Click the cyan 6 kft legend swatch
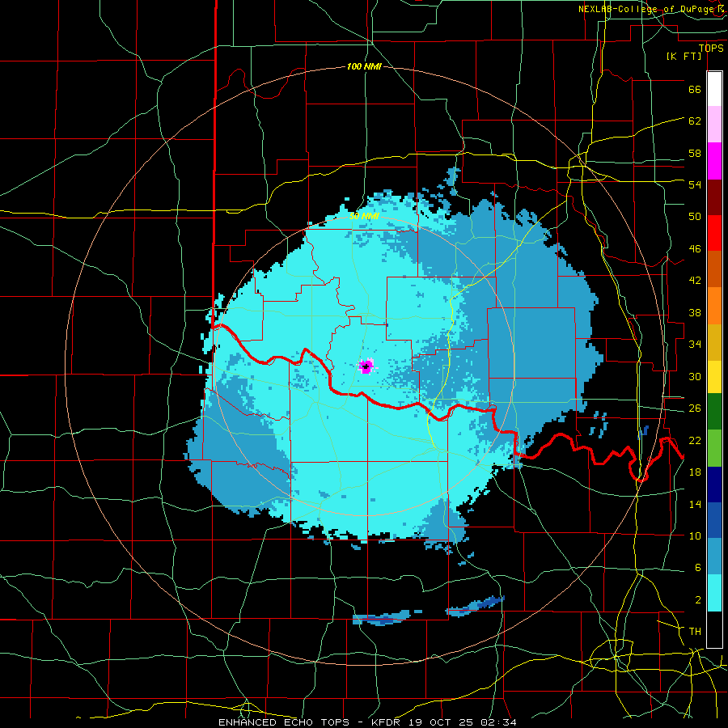This screenshot has width=728, height=728. (714, 593)
